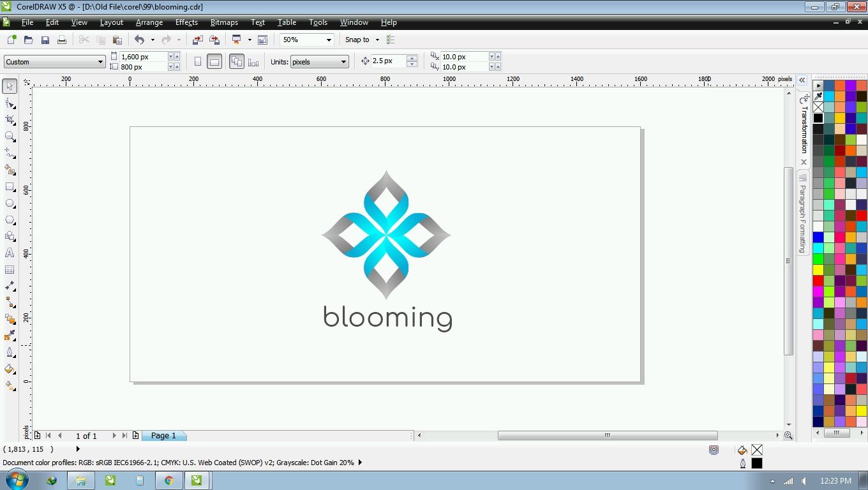Screen dimensions: 868x490
Task: Select the Rectangle tool
Action: [10, 187]
